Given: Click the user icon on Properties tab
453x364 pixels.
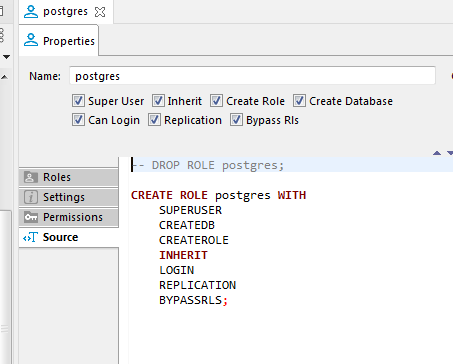Looking at the screenshot, I should tap(31, 40).
